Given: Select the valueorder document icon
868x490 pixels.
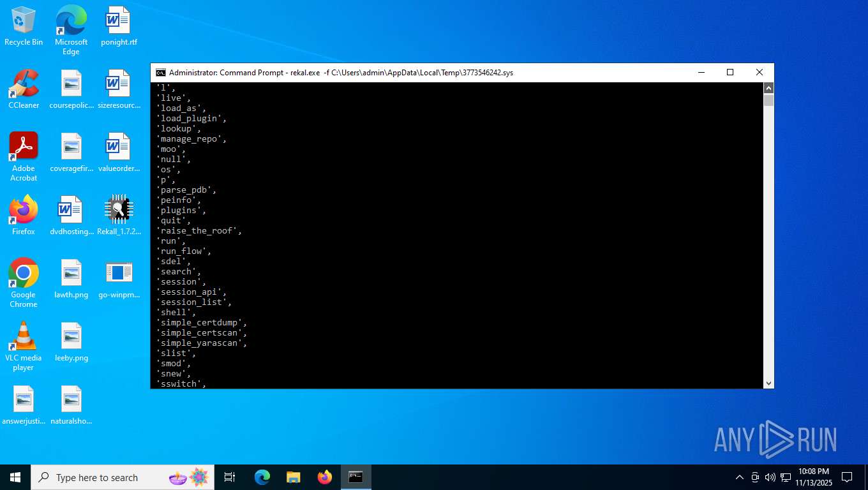Looking at the screenshot, I should tap(119, 152).
